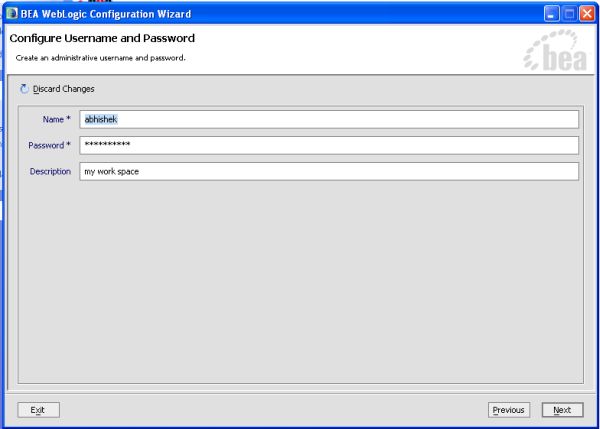Close the Configuration Wizard window
Screen dimensions: 600x429
[587, 14]
